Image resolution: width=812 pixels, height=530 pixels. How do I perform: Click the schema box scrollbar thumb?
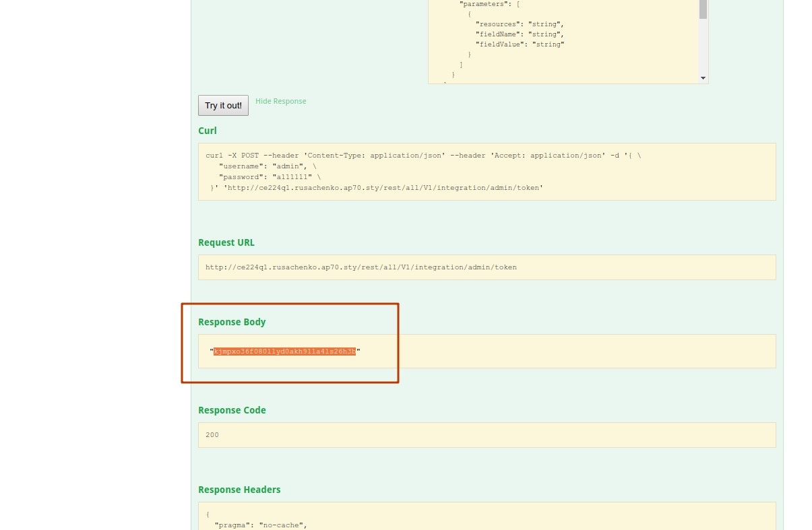click(x=703, y=9)
